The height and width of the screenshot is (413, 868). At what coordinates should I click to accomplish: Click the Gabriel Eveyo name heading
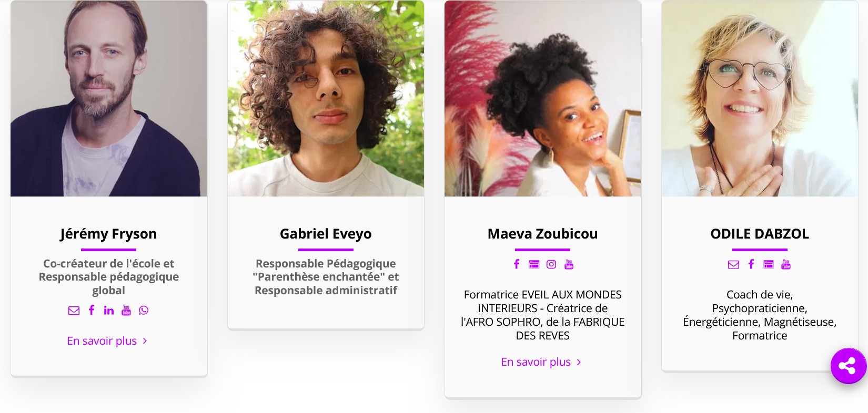tap(326, 234)
